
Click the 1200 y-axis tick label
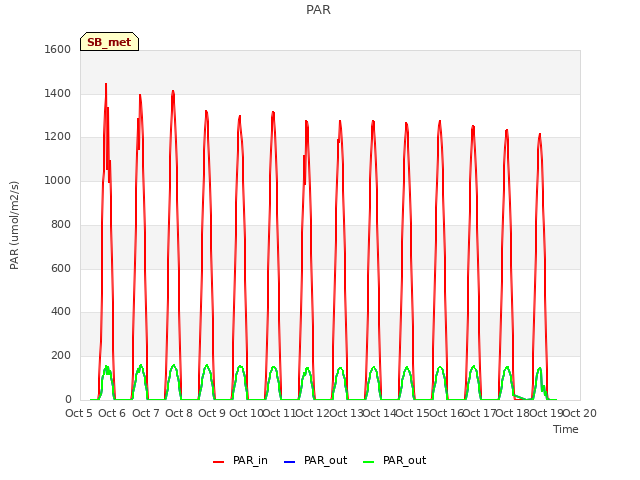58,137
